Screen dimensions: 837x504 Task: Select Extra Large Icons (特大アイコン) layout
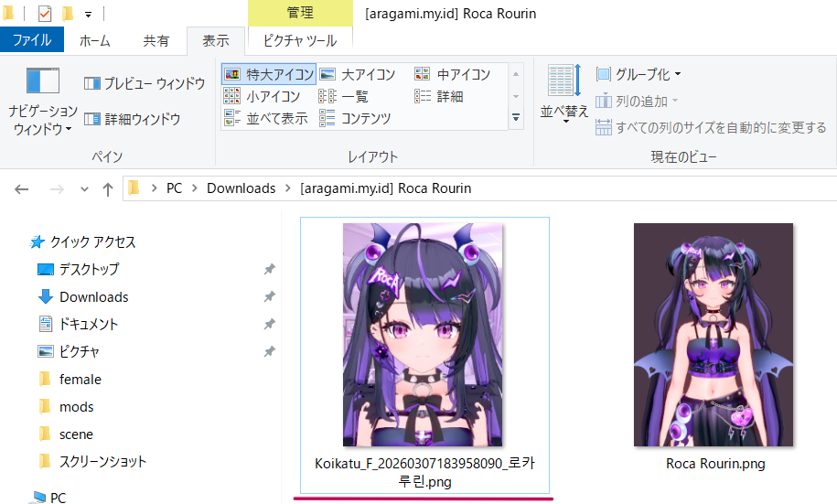point(269,75)
